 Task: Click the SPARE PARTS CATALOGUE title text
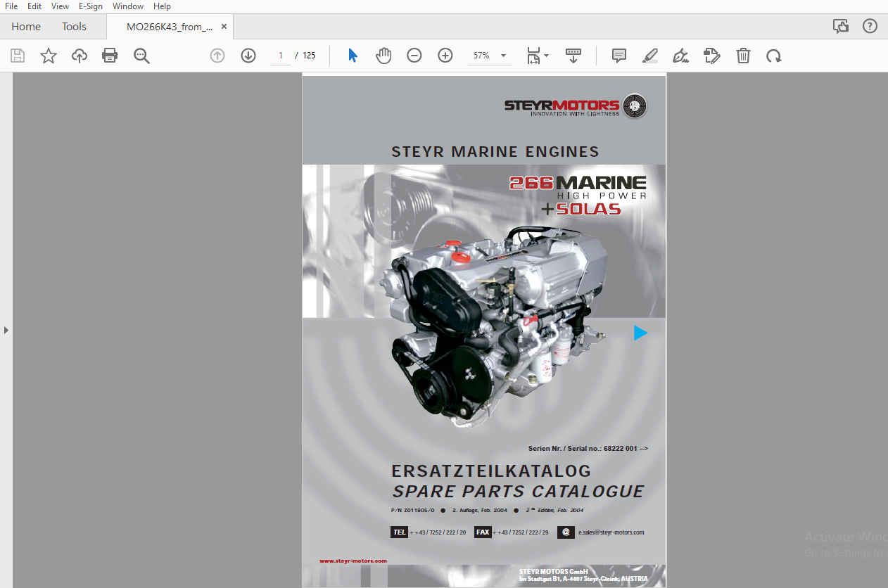pos(518,492)
